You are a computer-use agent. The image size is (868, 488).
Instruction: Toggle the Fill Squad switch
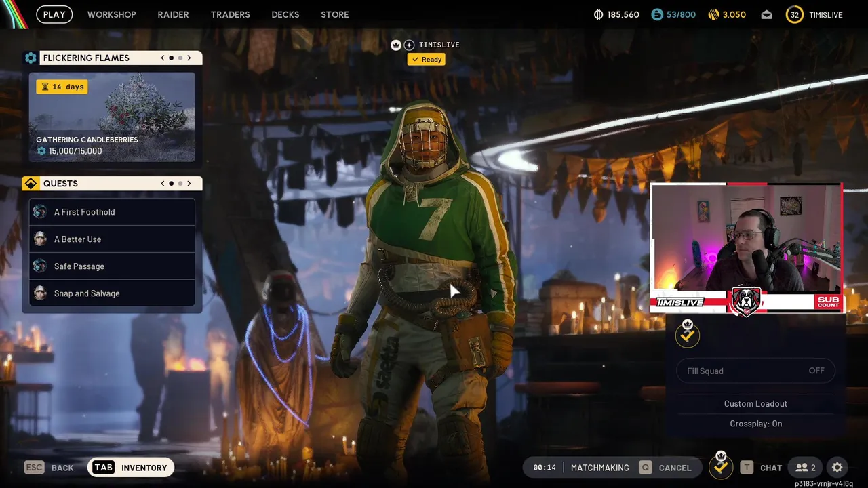[x=755, y=371]
